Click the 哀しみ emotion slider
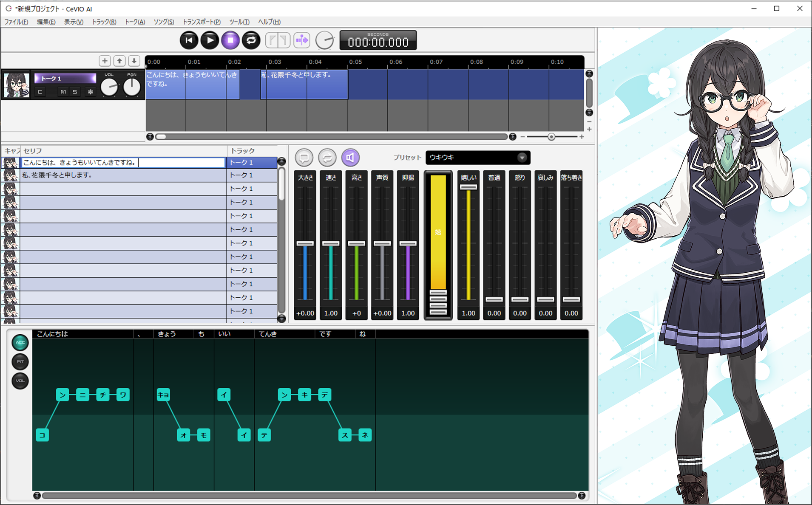 [545, 299]
